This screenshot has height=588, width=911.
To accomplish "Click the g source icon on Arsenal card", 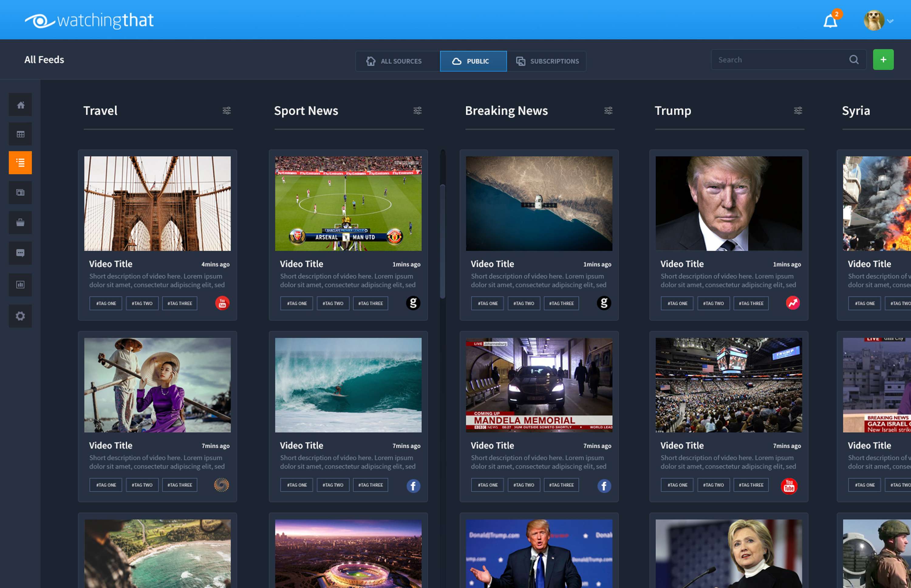I will [413, 303].
